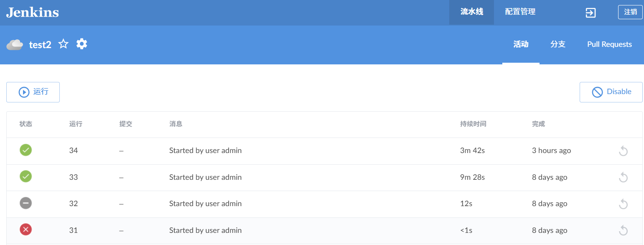Image resolution: width=644 pixels, height=245 pixels.
Task: Rerun build 34 with replay icon
Action: [x=623, y=151]
